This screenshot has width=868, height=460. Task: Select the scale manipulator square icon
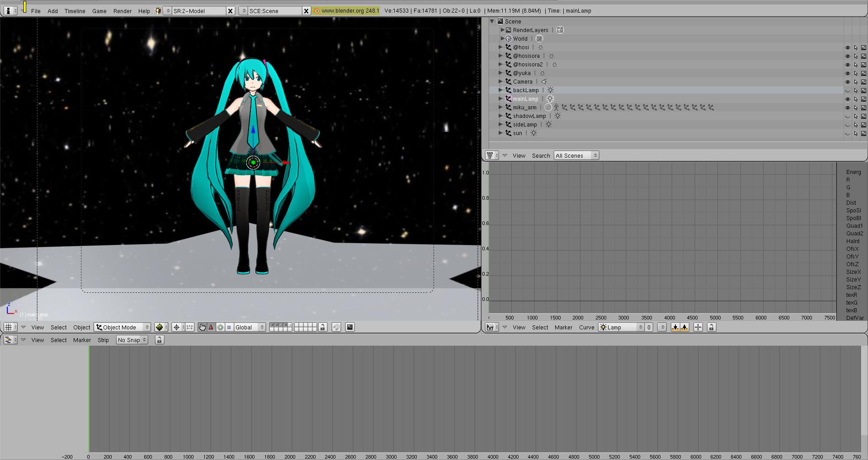[x=229, y=327]
